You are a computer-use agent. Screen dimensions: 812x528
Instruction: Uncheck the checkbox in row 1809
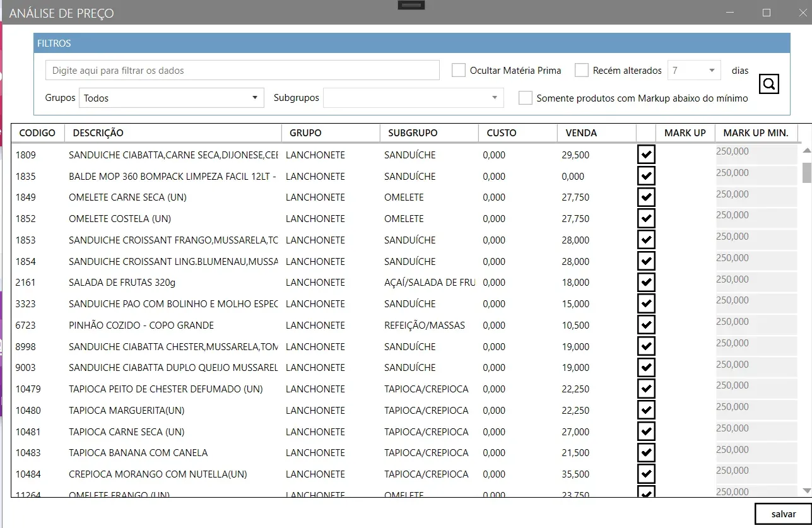[x=646, y=155]
